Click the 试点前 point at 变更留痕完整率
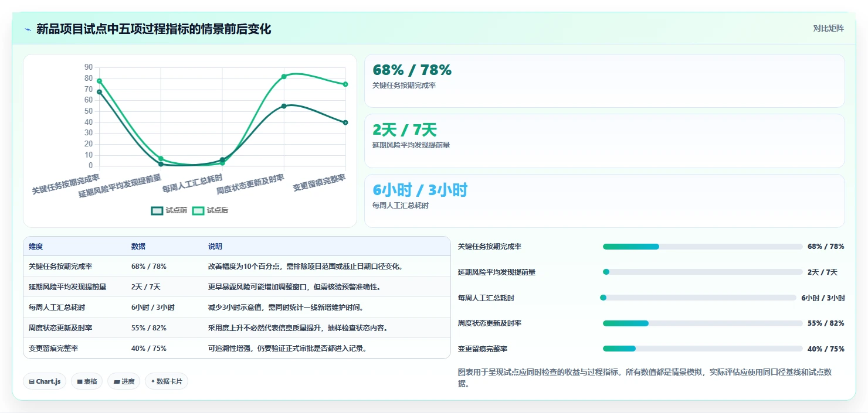 pos(345,122)
